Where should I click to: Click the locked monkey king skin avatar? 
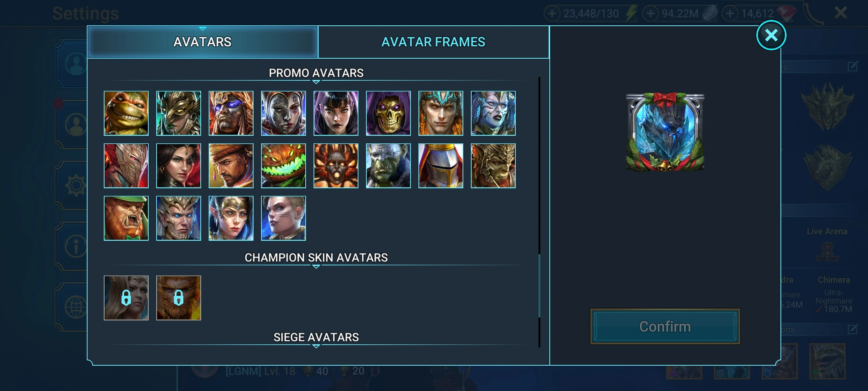[178, 298]
